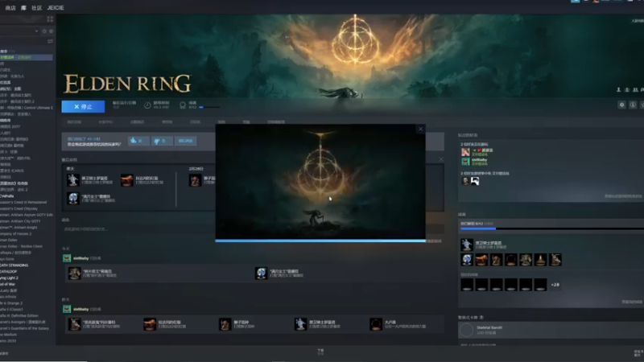644x362 pixels.
Task: Toggle the sidebar grid view icon
Action: pos(50,19)
